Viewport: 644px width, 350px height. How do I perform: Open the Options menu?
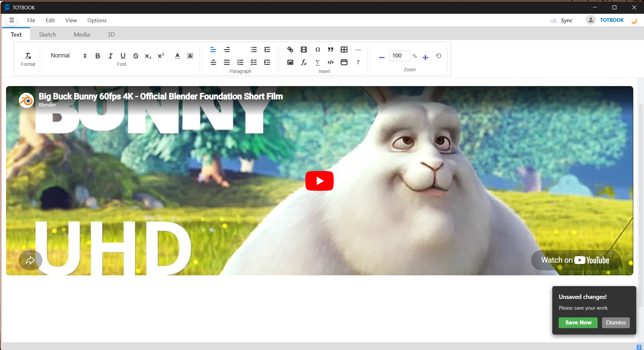coord(97,20)
